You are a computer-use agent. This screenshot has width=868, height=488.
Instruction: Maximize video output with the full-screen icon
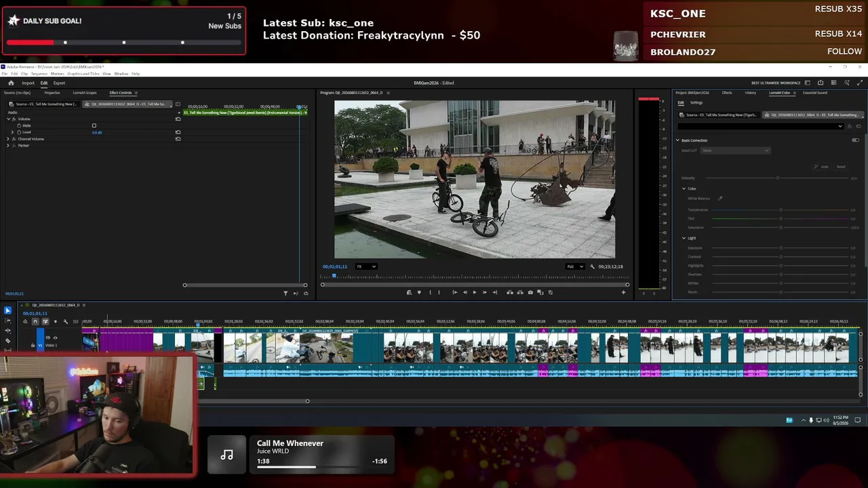click(861, 83)
